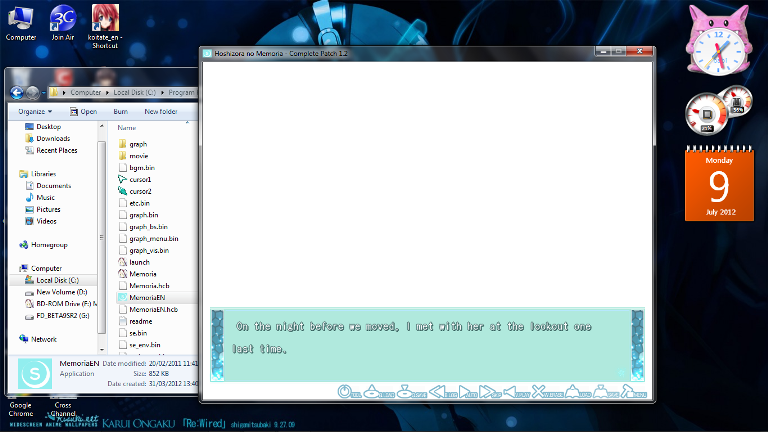Click the Burn button in Explorer toolbar

click(120, 112)
